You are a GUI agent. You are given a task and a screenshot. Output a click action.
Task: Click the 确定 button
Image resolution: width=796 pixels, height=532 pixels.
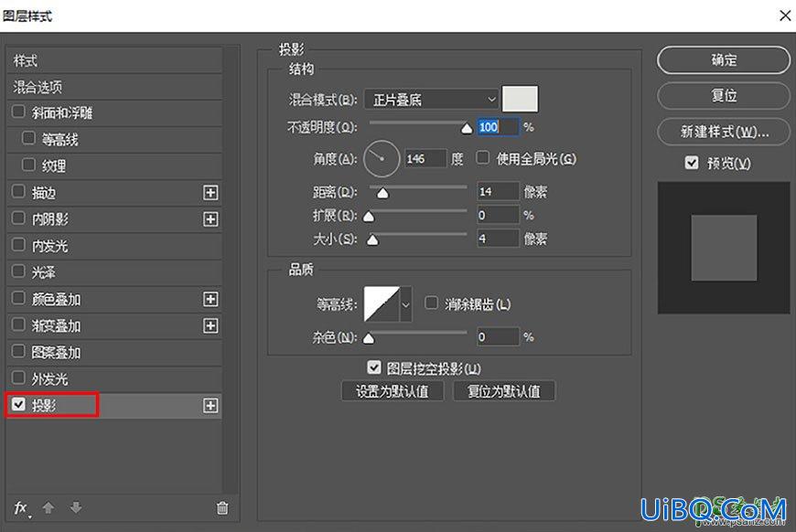click(724, 60)
